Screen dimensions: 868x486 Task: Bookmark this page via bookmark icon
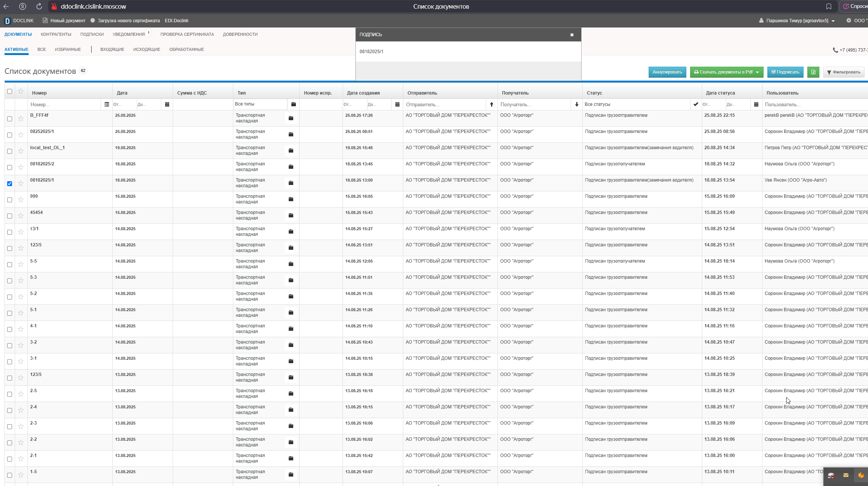[828, 6]
